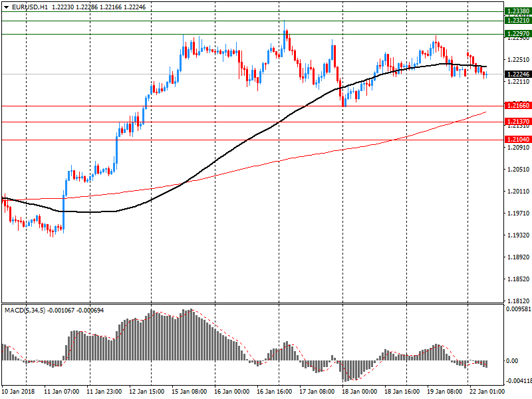Image resolution: width=532 pixels, height=399 pixels.
Task: Click the 1.20110 price scale value
Action: click(519, 192)
